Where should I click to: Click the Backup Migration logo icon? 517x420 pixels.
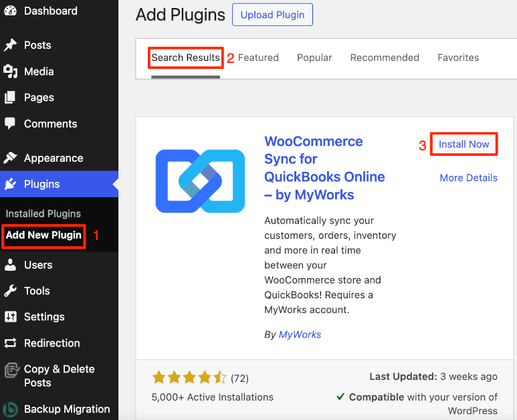[x=10, y=409]
